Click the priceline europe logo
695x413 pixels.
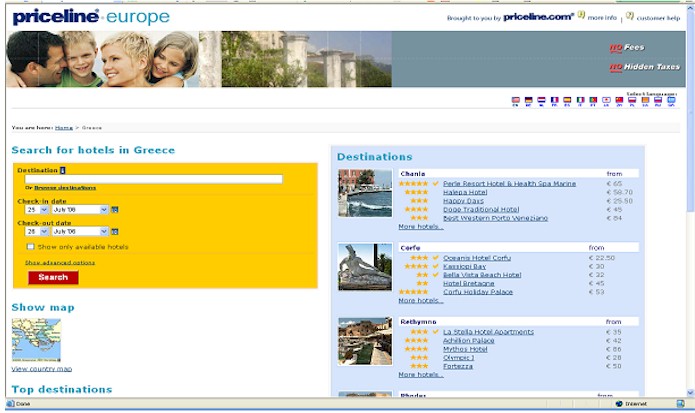[x=91, y=17]
